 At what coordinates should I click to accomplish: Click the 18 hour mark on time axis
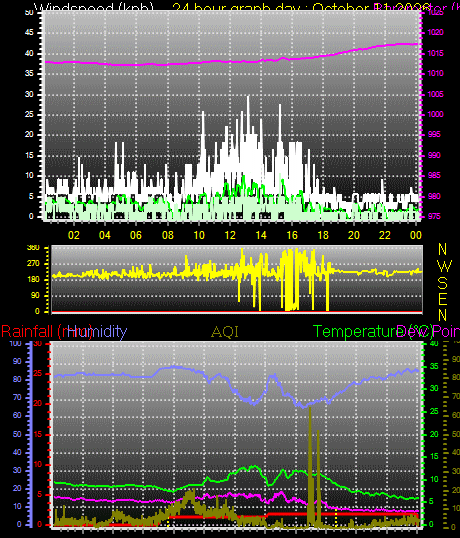point(323,235)
